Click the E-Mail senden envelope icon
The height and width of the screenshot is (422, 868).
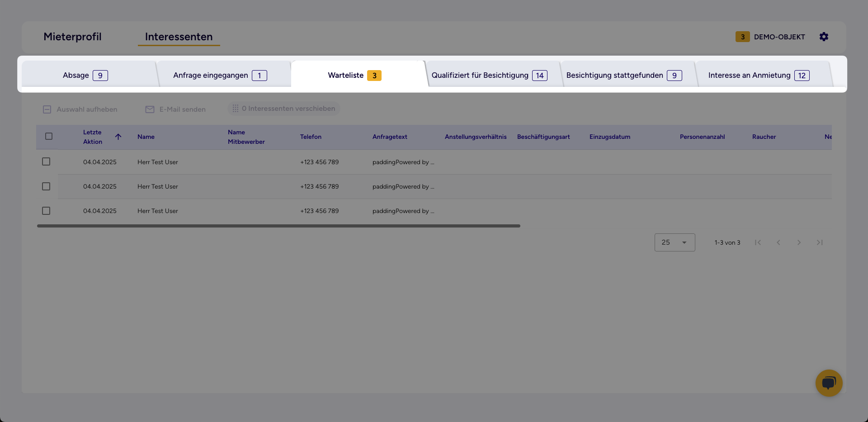click(x=149, y=109)
